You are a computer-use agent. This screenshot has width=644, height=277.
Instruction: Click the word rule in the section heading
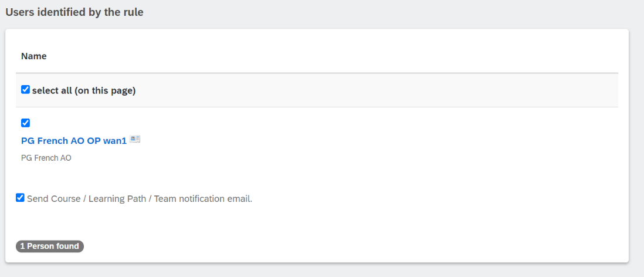tap(134, 12)
